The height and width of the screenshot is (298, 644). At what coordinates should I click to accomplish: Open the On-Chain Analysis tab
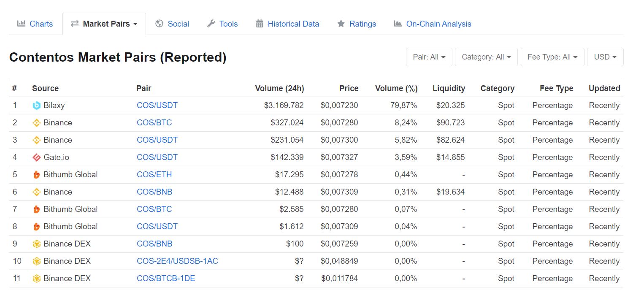pos(438,24)
